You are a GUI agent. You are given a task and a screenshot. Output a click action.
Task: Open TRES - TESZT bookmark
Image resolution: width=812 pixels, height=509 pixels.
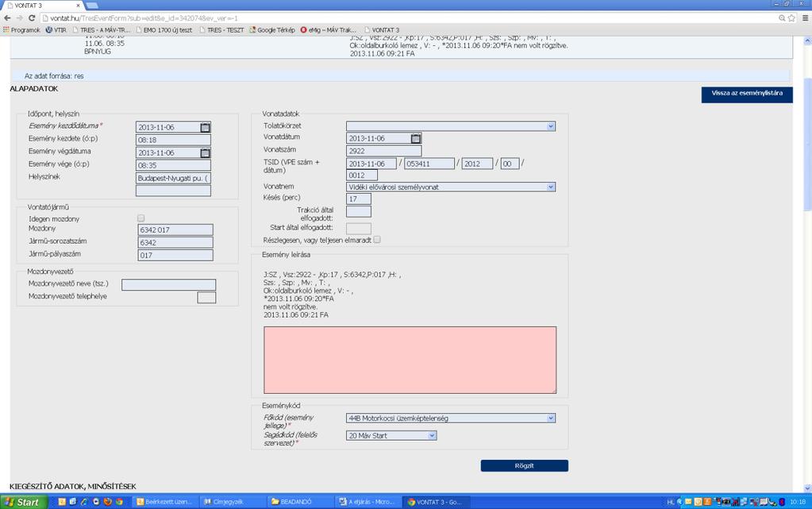221,30
